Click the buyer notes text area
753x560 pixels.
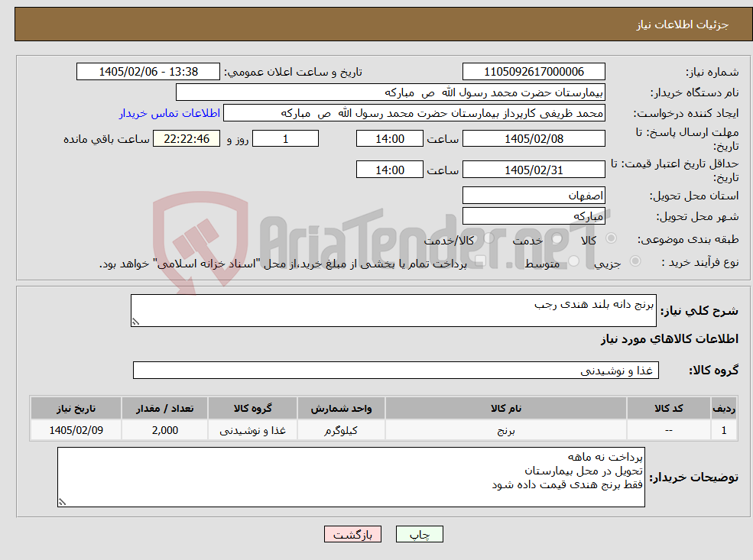[x=351, y=477]
